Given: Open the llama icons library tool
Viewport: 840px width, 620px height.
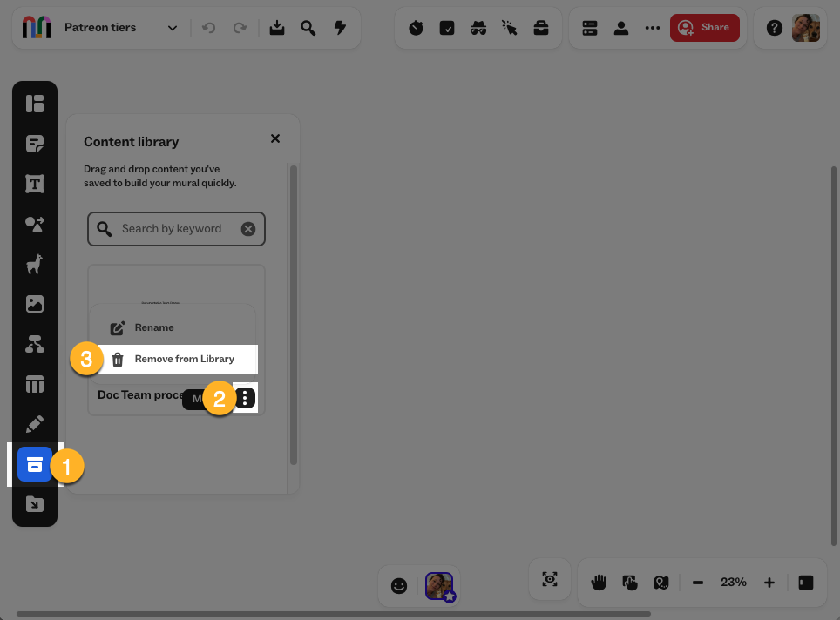Looking at the screenshot, I should point(35,264).
